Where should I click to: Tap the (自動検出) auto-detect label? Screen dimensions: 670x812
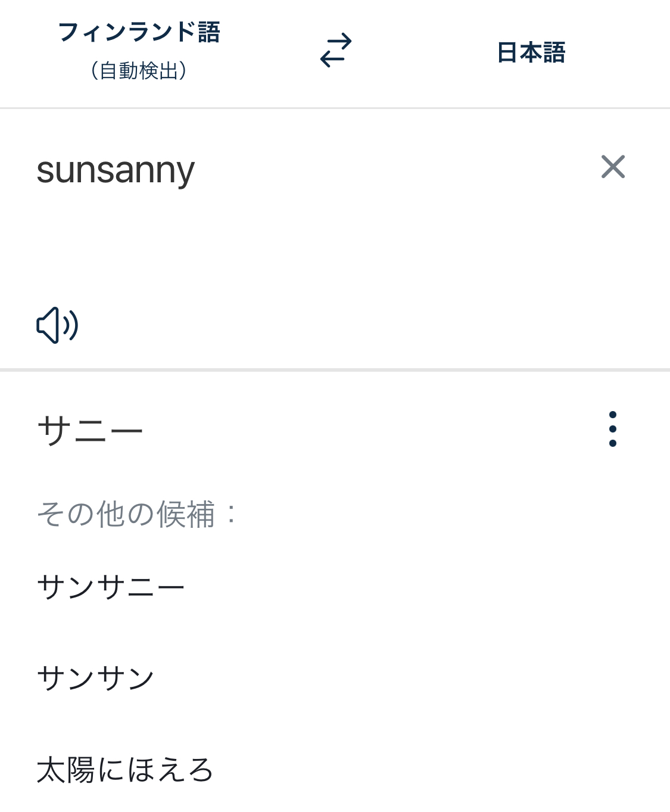pyautogui.click(x=139, y=71)
